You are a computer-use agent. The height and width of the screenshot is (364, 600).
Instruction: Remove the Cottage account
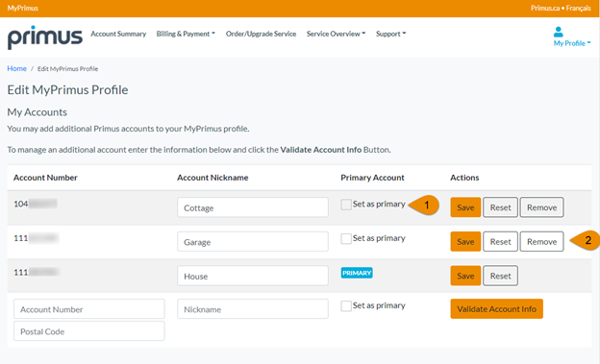542,207
